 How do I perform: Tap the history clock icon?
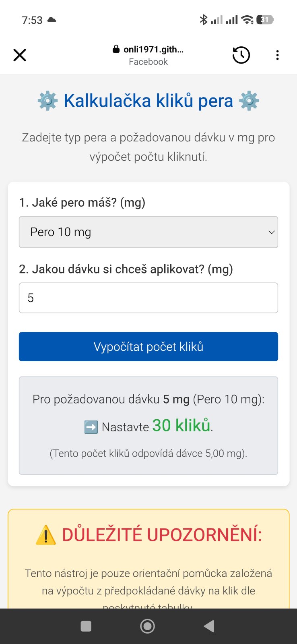[x=241, y=55]
